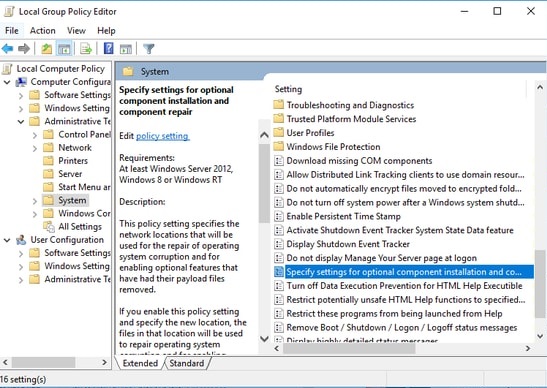This screenshot has height=388, width=547.
Task: Click the Forward arrow toolbar icon
Action: [x=24, y=48]
